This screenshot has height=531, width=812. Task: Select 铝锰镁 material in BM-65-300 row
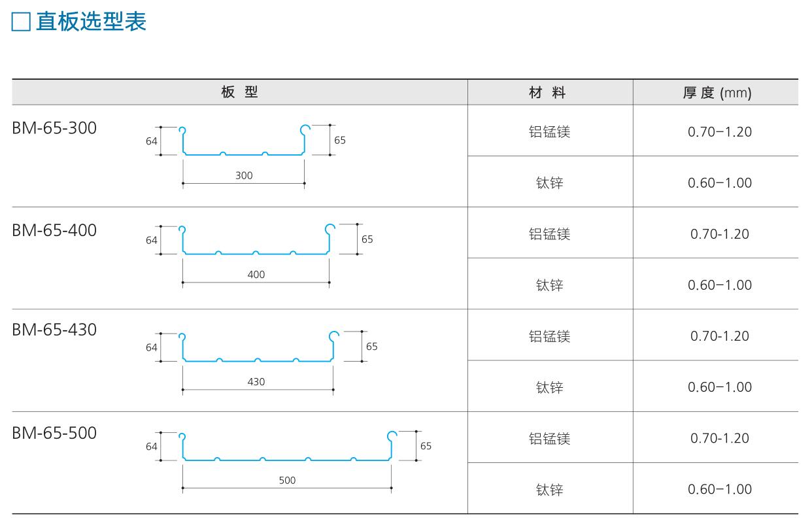(549, 131)
